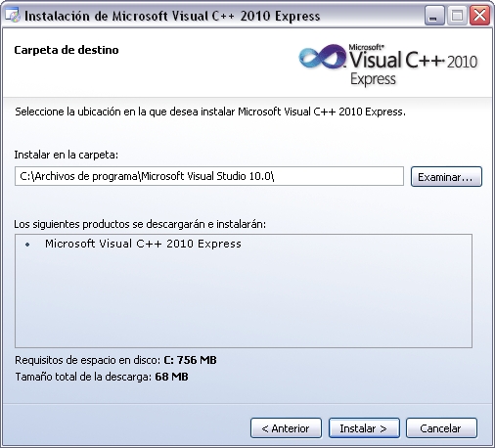Abort setup with the Cancelar button
The height and width of the screenshot is (448, 495).
tap(441, 428)
